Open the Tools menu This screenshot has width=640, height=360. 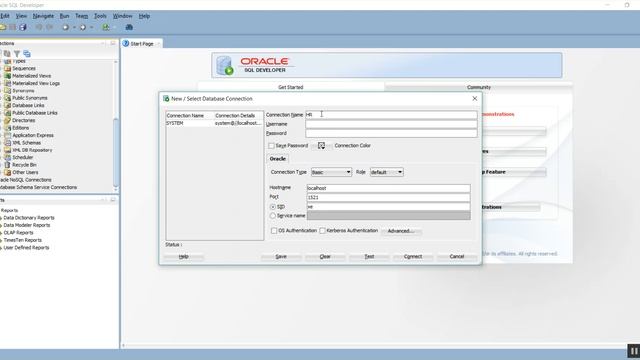[100, 16]
